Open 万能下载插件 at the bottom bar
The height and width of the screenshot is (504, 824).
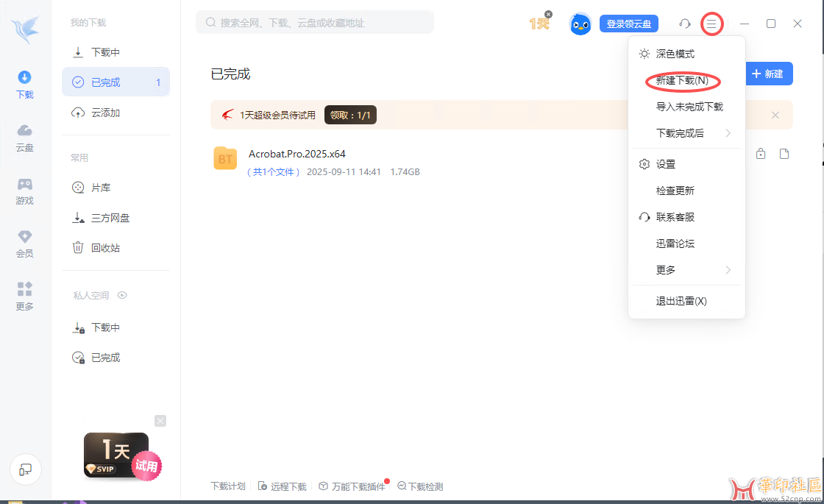pyautogui.click(x=352, y=486)
